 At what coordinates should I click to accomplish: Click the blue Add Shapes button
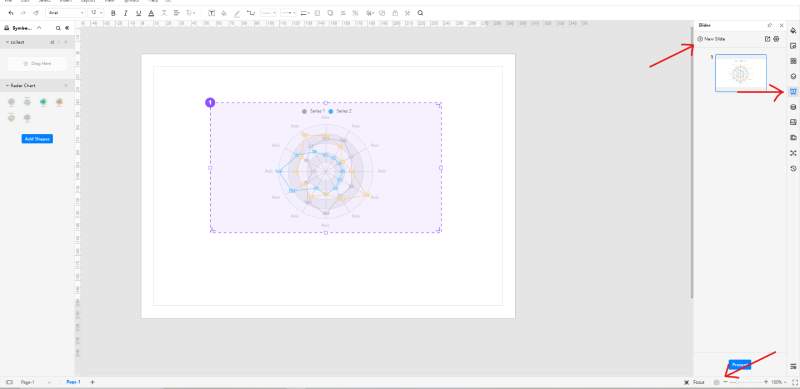(37, 139)
